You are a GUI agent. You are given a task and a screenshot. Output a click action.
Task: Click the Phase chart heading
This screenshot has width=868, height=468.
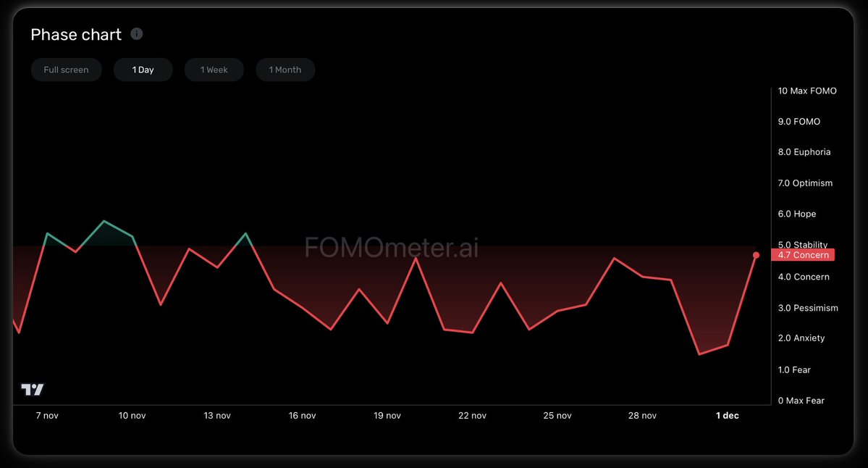(x=75, y=34)
